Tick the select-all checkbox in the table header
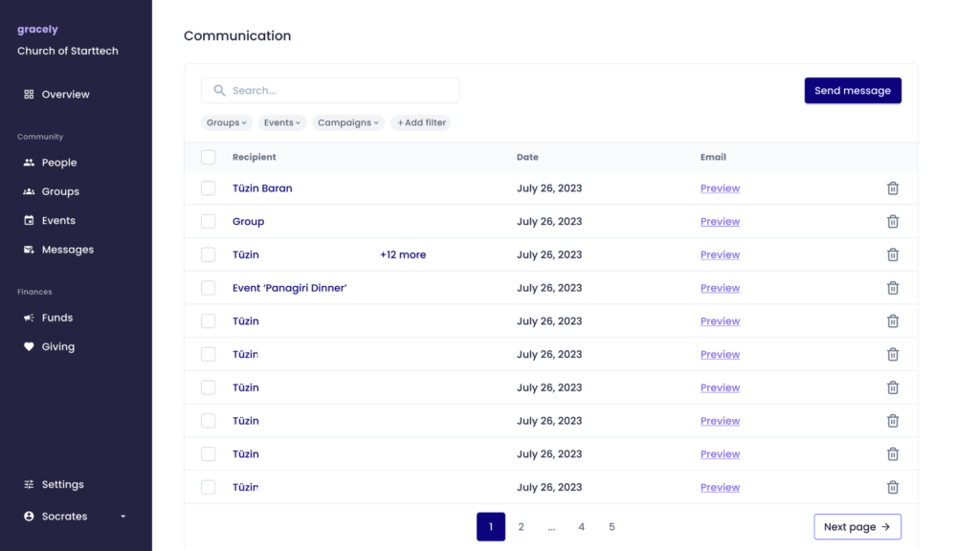Image resolution: width=980 pixels, height=551 pixels. click(x=208, y=157)
